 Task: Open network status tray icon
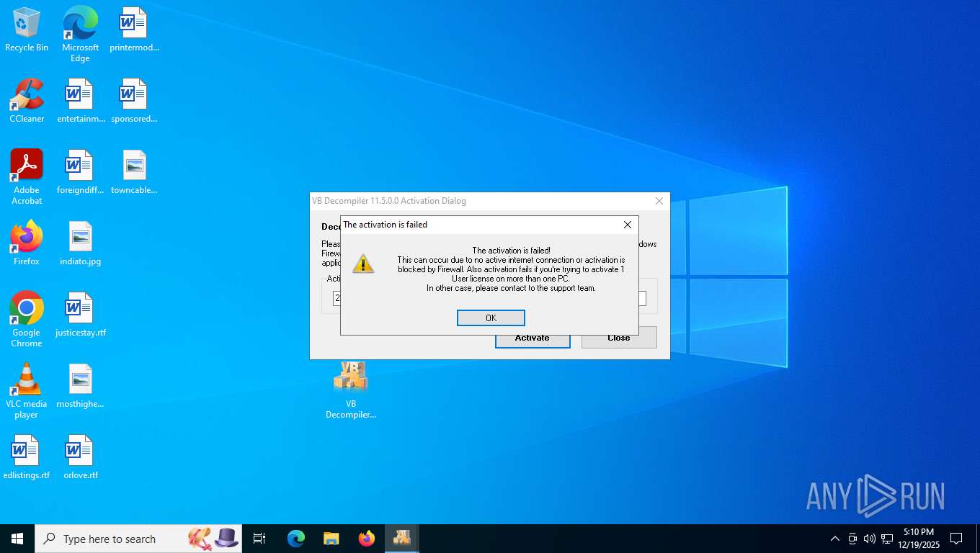tap(887, 539)
